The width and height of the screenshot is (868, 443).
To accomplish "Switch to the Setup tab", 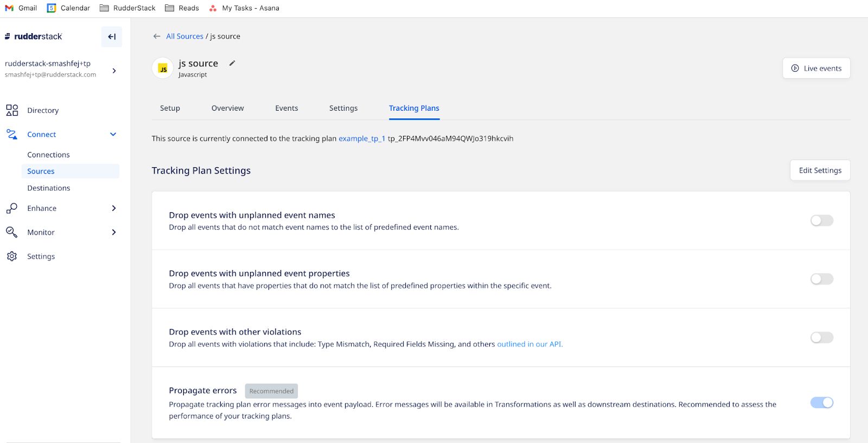I will click(170, 108).
